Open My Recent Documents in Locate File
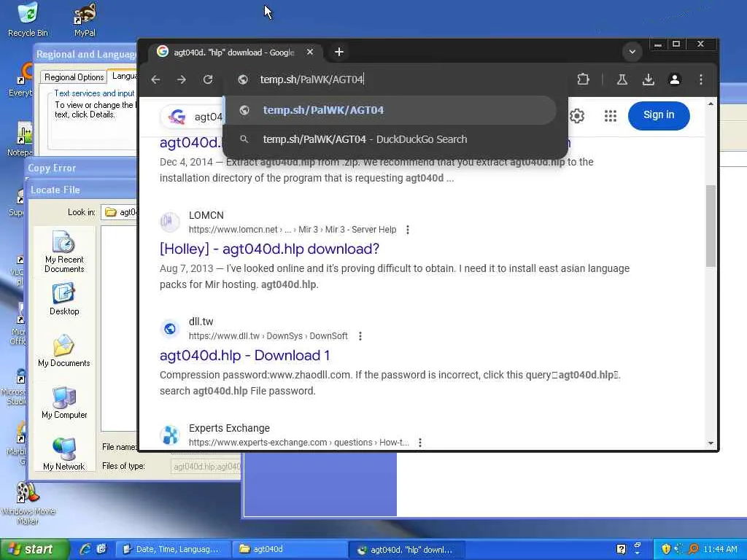The width and height of the screenshot is (747, 560). pyautogui.click(x=64, y=252)
